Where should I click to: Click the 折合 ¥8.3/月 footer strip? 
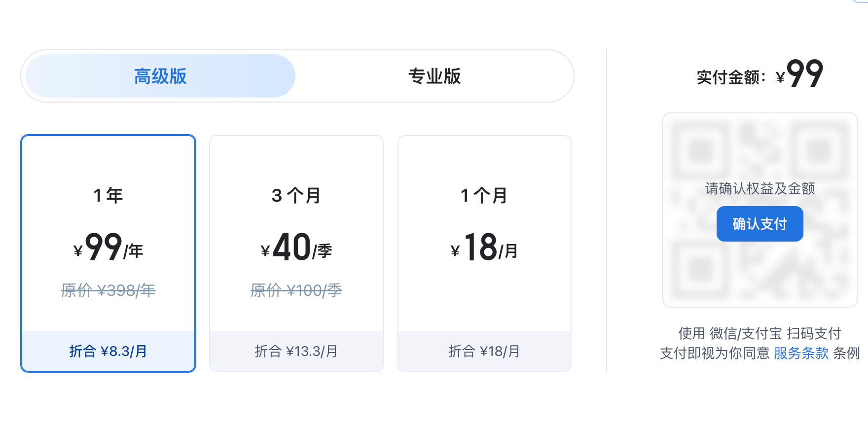pos(108,351)
